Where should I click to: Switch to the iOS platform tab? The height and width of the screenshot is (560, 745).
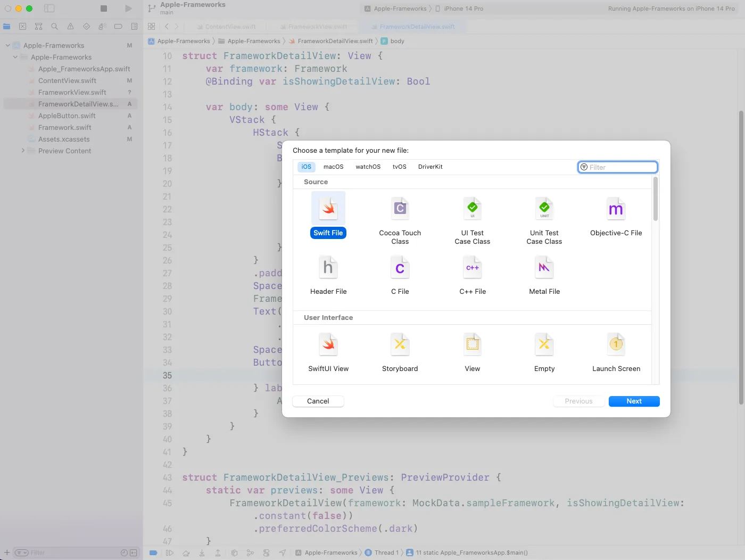pyautogui.click(x=307, y=167)
